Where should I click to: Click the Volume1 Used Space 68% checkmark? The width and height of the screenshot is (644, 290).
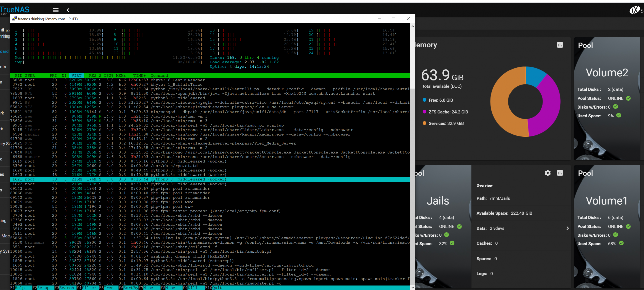coord(621,243)
